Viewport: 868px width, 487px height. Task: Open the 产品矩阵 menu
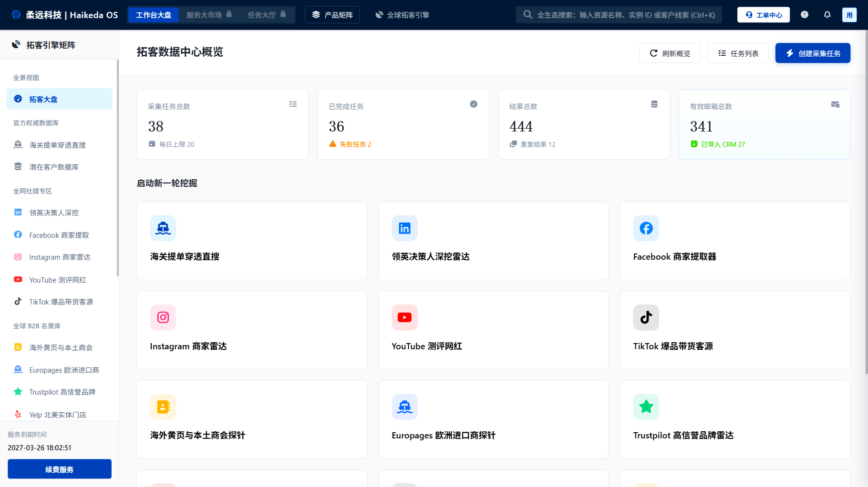click(x=332, y=15)
